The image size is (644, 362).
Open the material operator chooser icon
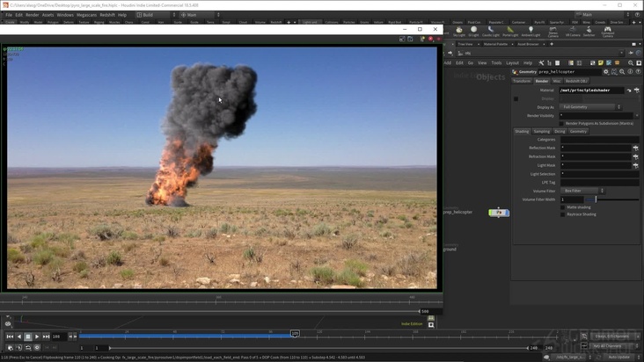[x=637, y=90]
